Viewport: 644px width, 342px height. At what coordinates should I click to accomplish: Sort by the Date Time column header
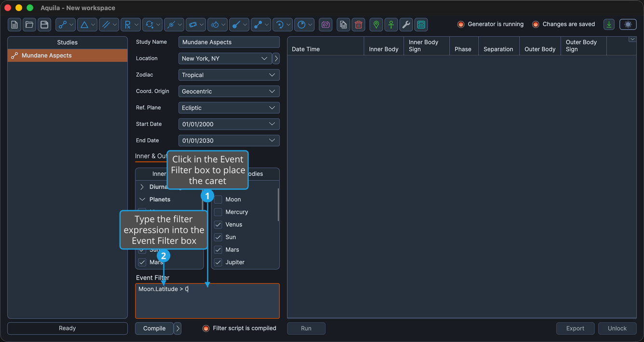point(326,46)
